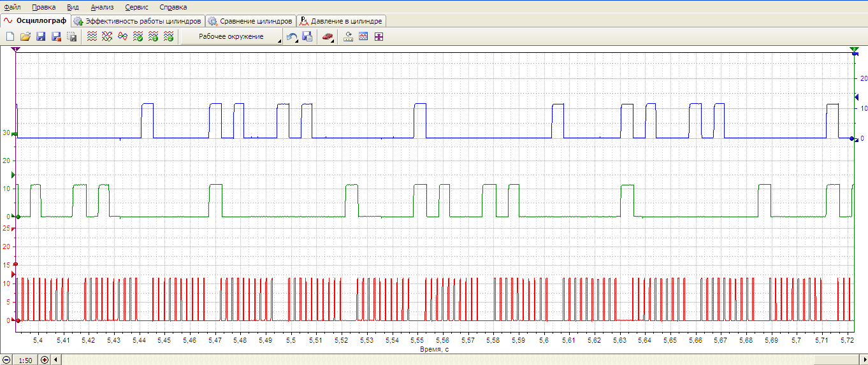
Task: Create a new oscillogram file
Action: (x=10, y=37)
